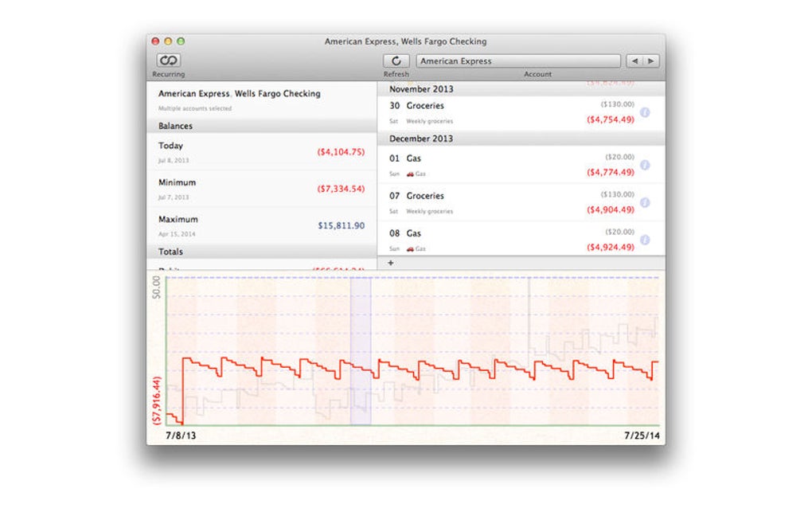Image resolution: width=812 pixels, height=508 pixels.
Task: Open info for November 30 Groceries
Action: click(645, 112)
